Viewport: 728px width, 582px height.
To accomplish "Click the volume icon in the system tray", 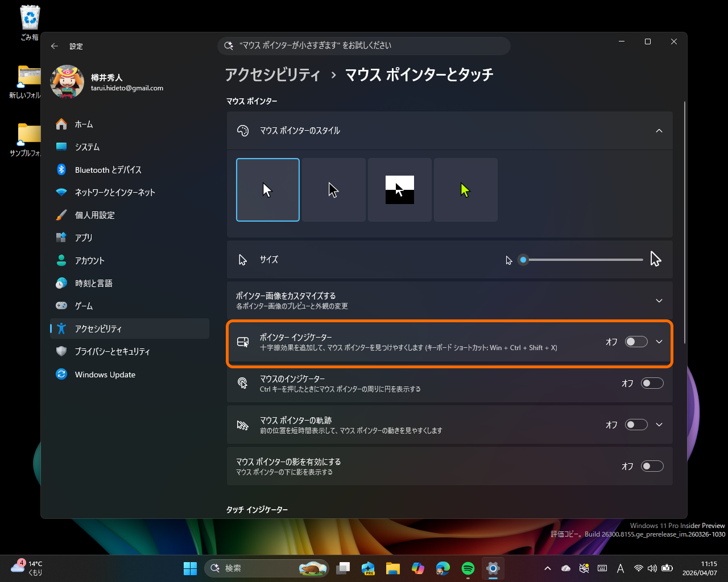I will 652,568.
